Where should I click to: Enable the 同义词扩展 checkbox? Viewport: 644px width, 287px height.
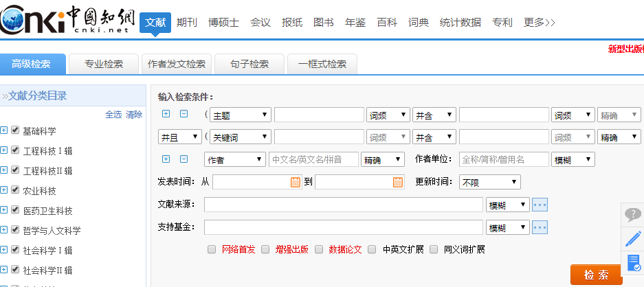(434, 249)
